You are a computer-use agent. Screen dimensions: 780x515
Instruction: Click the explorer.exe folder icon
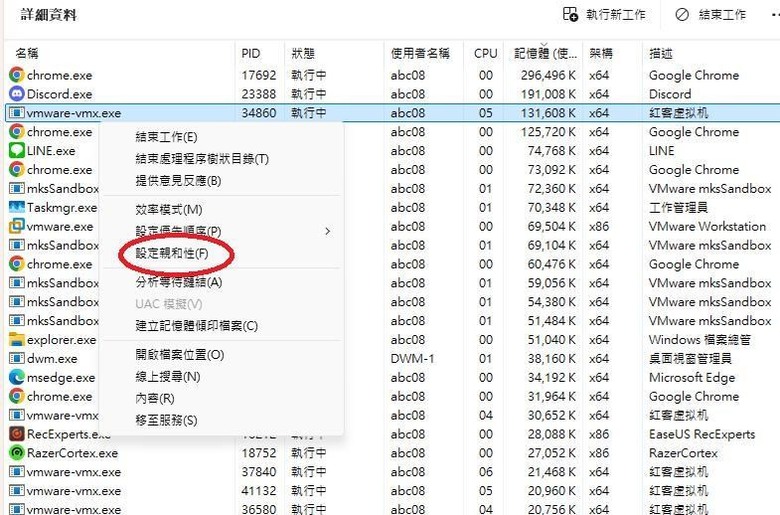[16, 340]
